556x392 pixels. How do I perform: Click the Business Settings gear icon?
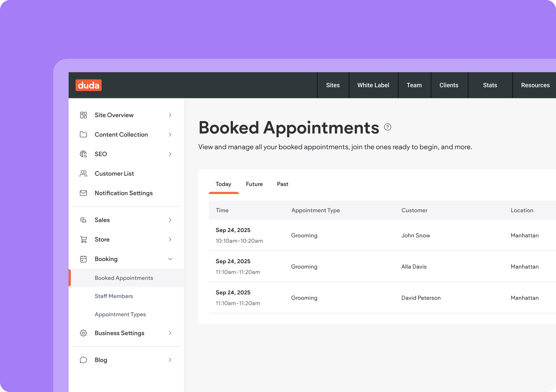coord(83,333)
